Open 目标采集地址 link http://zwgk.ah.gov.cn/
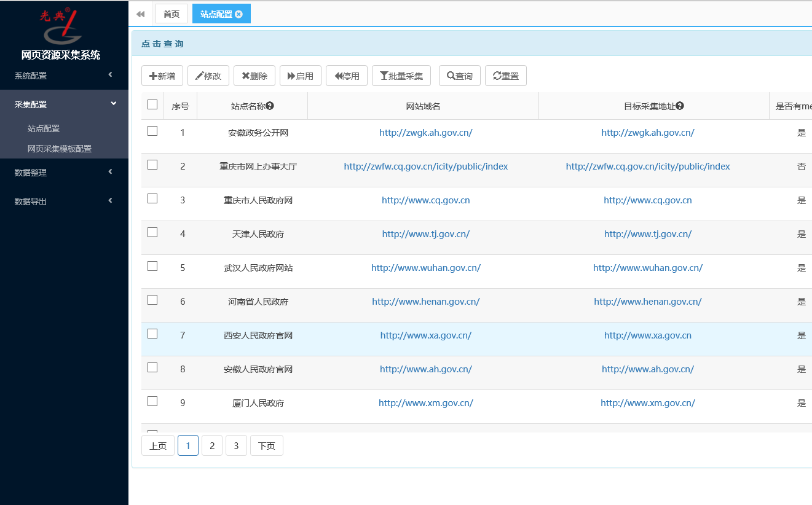The width and height of the screenshot is (812, 505). [648, 133]
